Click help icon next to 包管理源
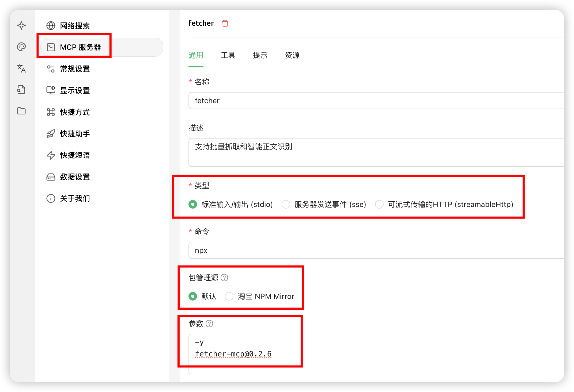 tap(224, 278)
